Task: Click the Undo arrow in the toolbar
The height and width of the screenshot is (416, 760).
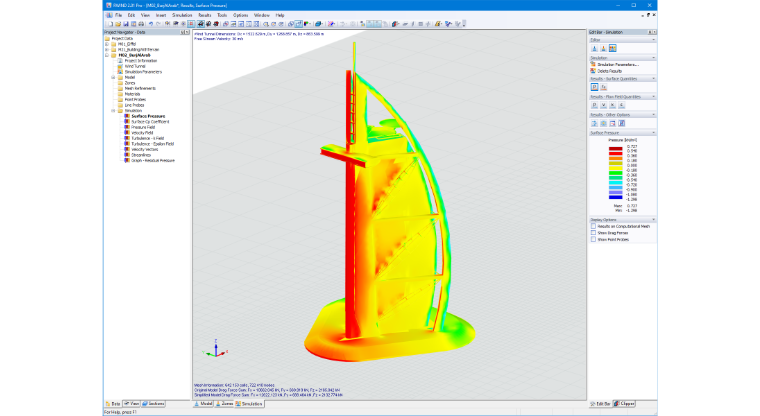Action: pos(151,24)
